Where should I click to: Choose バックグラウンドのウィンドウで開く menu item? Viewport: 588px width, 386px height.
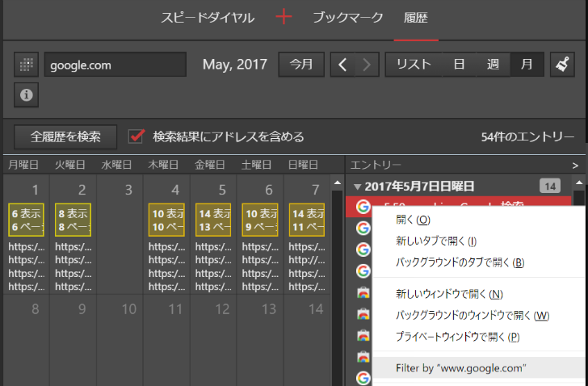click(x=472, y=315)
